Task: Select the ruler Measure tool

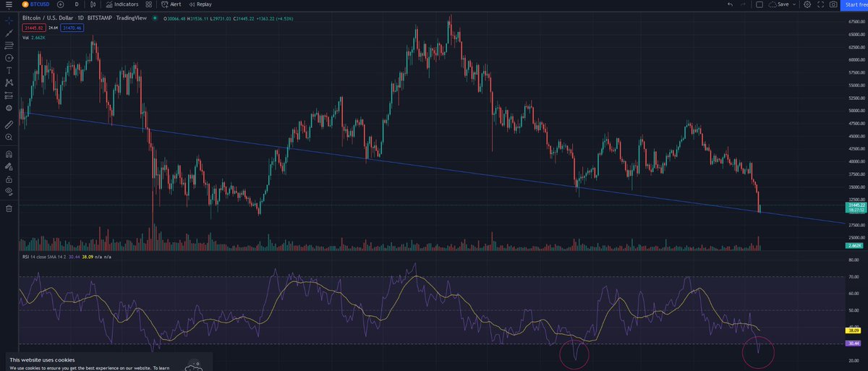Action: (9, 124)
